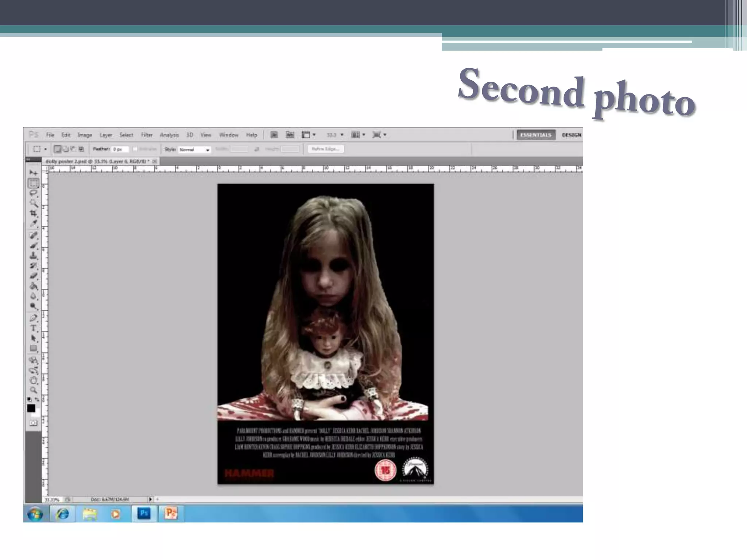The height and width of the screenshot is (560, 747).
Task: Select the Lasso tool
Action: [34, 193]
